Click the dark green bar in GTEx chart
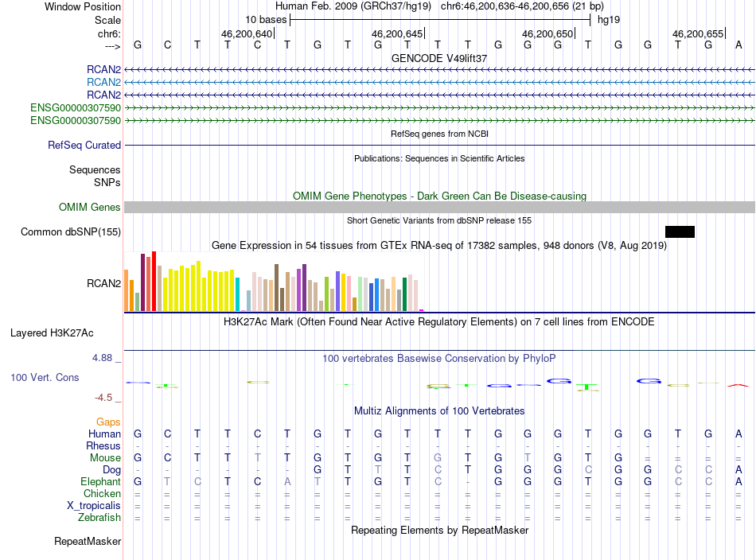This screenshot has width=756, height=560. click(404, 294)
